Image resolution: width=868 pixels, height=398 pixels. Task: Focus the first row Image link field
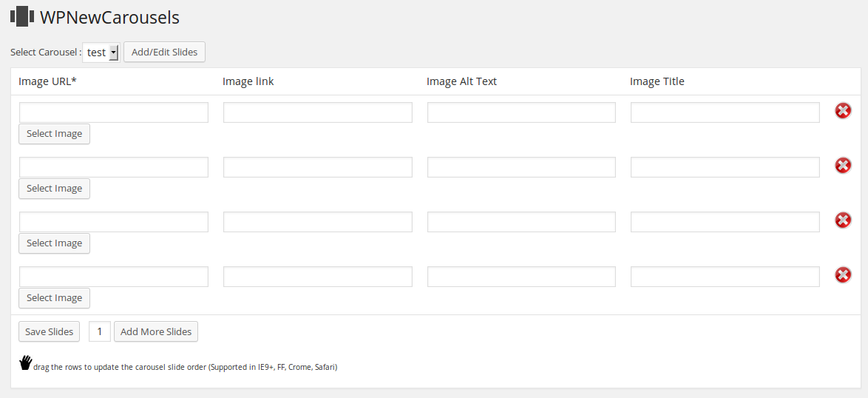[x=318, y=112]
